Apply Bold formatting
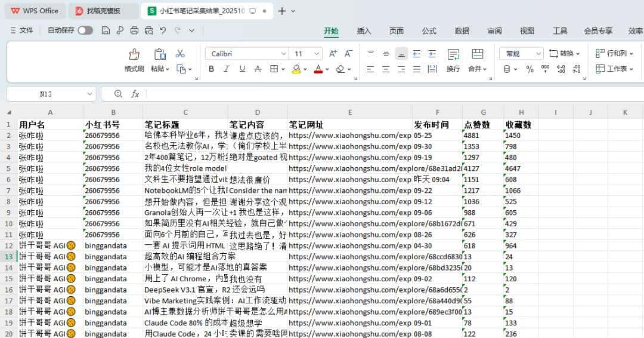The width and height of the screenshot is (644, 338). (x=211, y=69)
